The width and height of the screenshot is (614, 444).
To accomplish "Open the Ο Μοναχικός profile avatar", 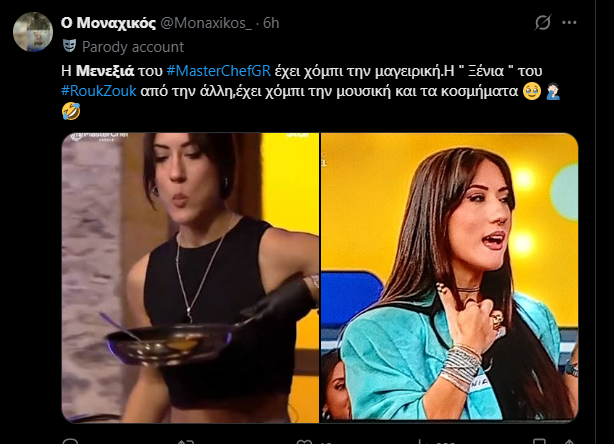I will [33, 32].
